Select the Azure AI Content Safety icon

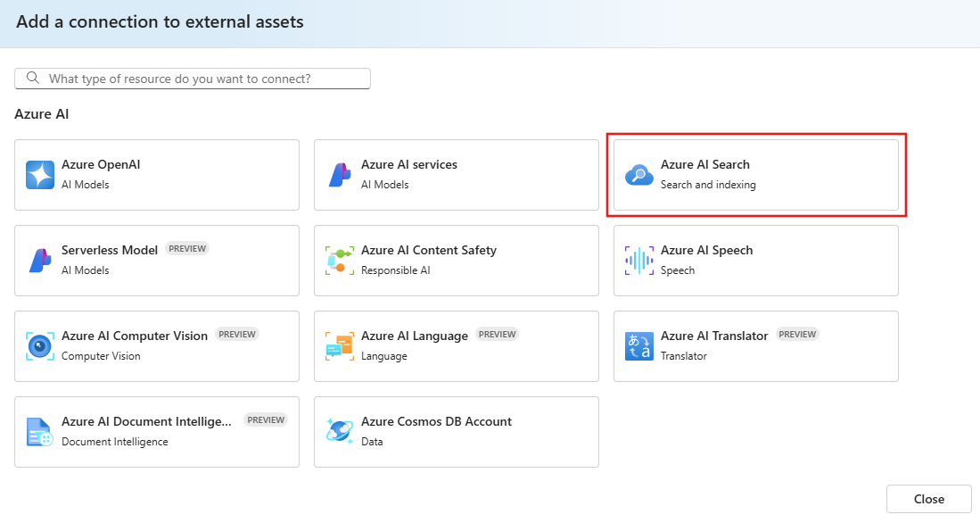(339, 260)
